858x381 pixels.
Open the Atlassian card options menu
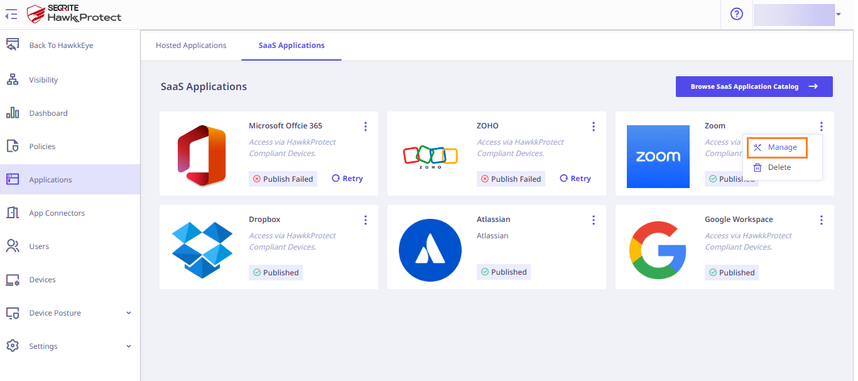593,220
